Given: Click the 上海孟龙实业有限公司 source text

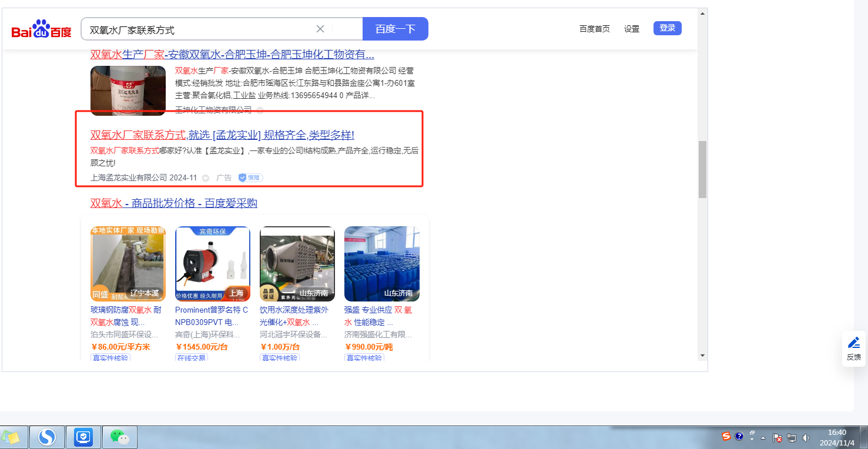Looking at the screenshot, I should click(x=129, y=177).
